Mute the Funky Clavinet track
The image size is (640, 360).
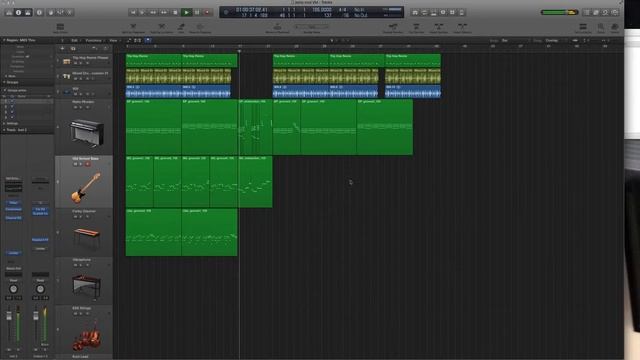(x=76, y=217)
